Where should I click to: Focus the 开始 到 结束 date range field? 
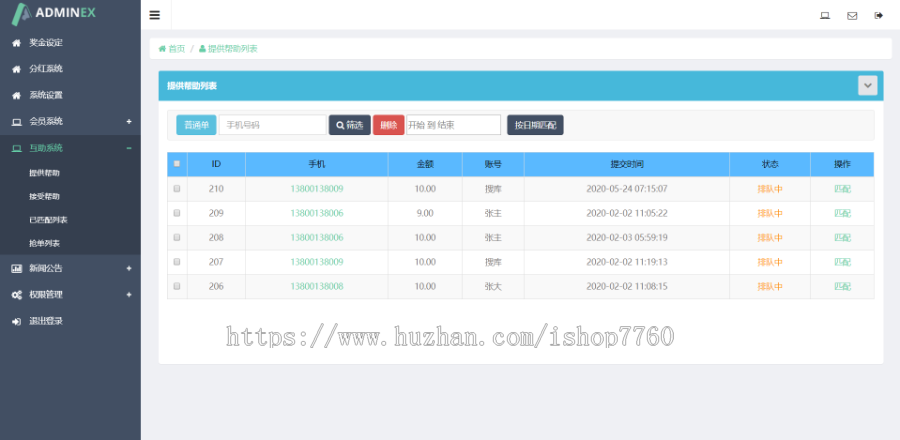pos(453,125)
